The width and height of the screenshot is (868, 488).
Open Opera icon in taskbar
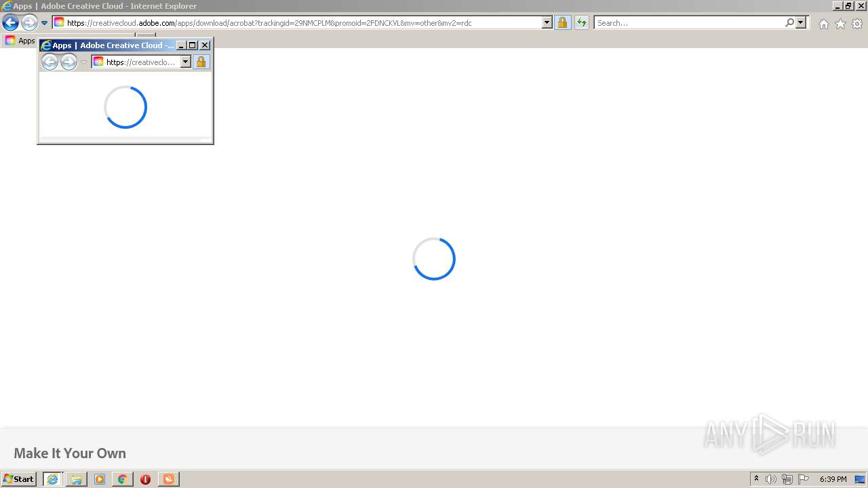point(145,479)
